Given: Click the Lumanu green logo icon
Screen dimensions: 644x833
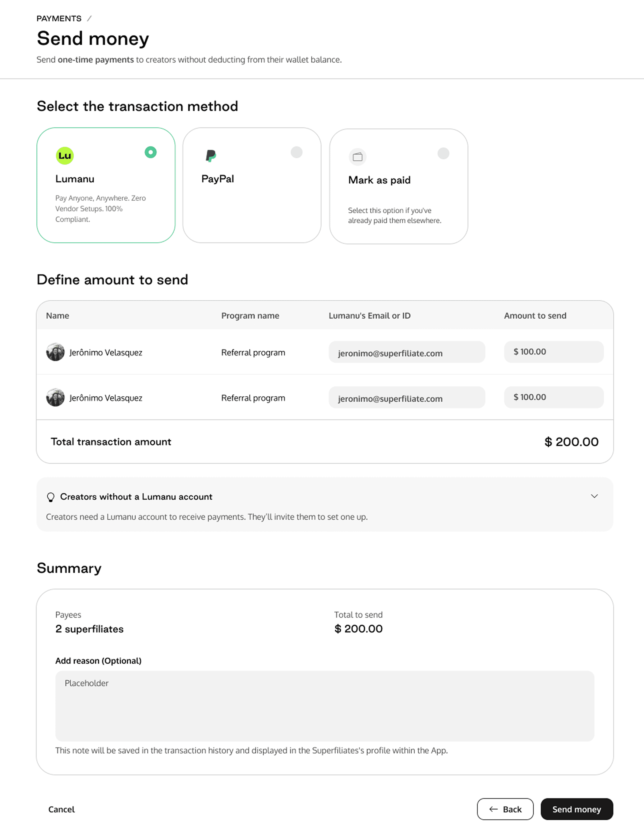Looking at the screenshot, I should [x=65, y=156].
